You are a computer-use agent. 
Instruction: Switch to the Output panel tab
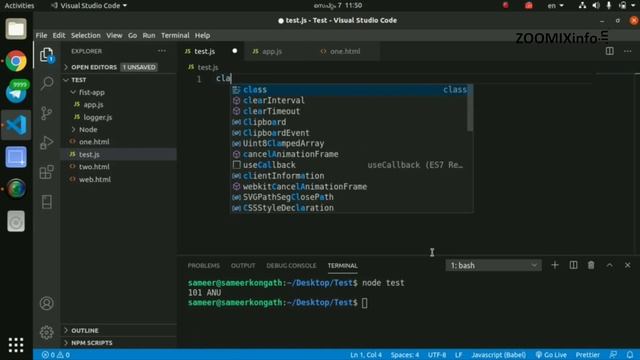pos(243,265)
